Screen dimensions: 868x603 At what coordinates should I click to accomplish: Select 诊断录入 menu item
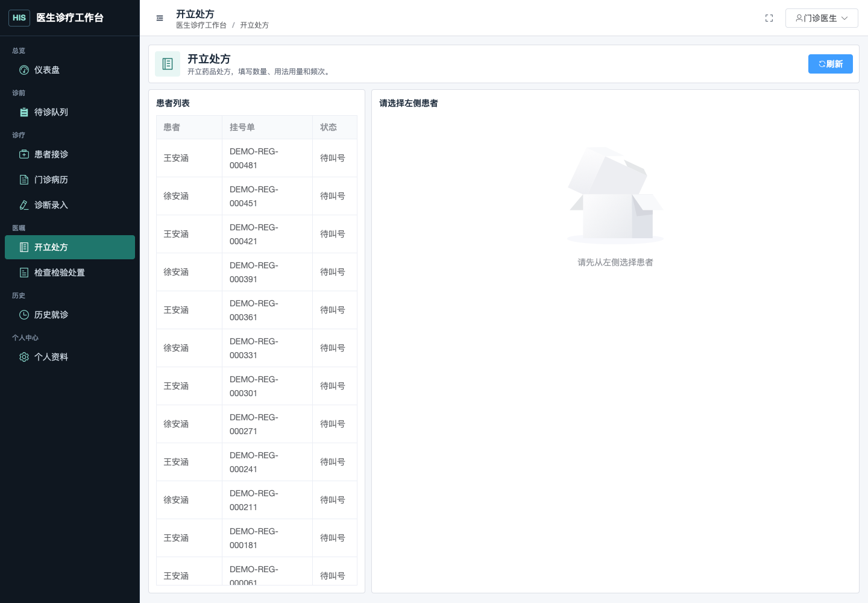tap(70, 205)
